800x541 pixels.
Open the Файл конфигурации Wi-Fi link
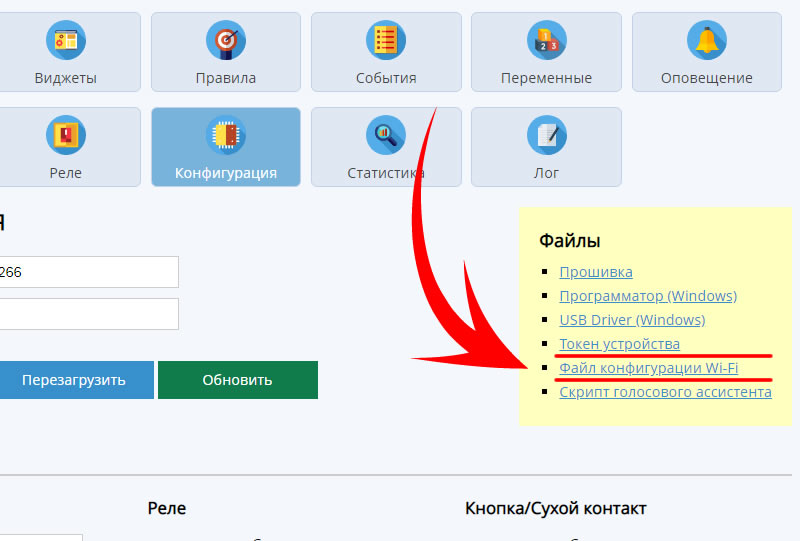click(649, 368)
